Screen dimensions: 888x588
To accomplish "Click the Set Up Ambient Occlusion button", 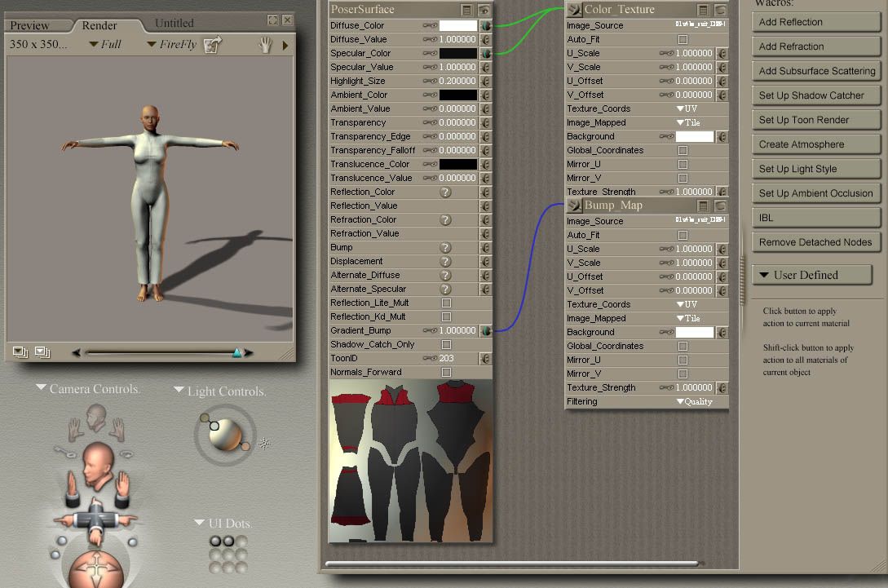I will pos(815,193).
